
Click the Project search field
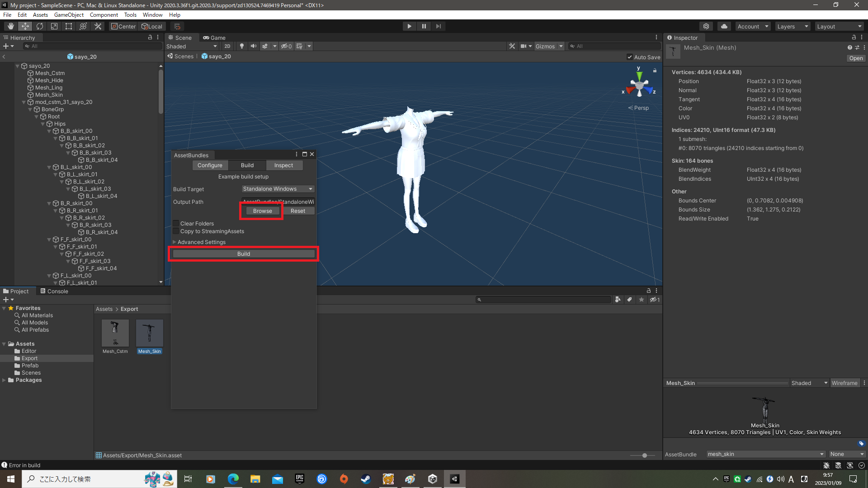click(x=543, y=300)
